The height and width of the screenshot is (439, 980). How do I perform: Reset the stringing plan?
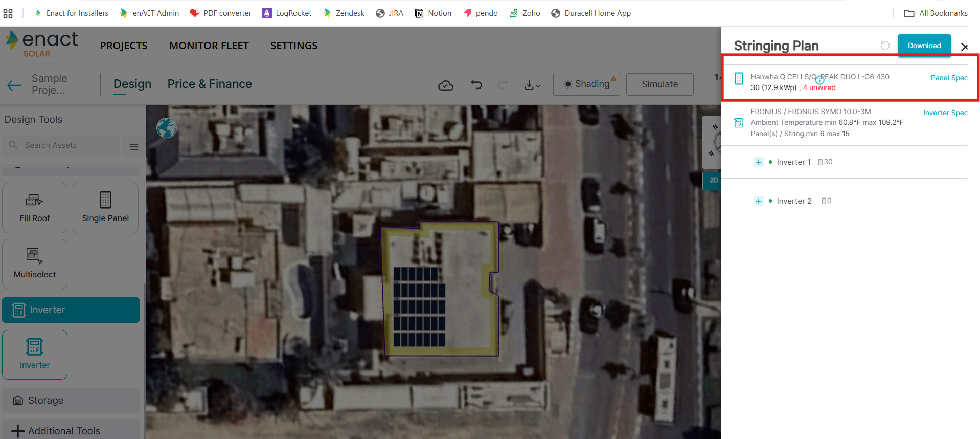tap(885, 46)
